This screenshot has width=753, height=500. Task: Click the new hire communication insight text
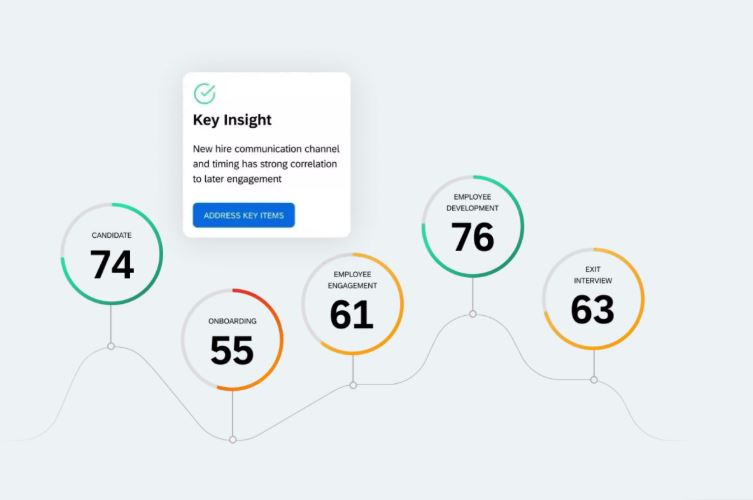pos(266,164)
